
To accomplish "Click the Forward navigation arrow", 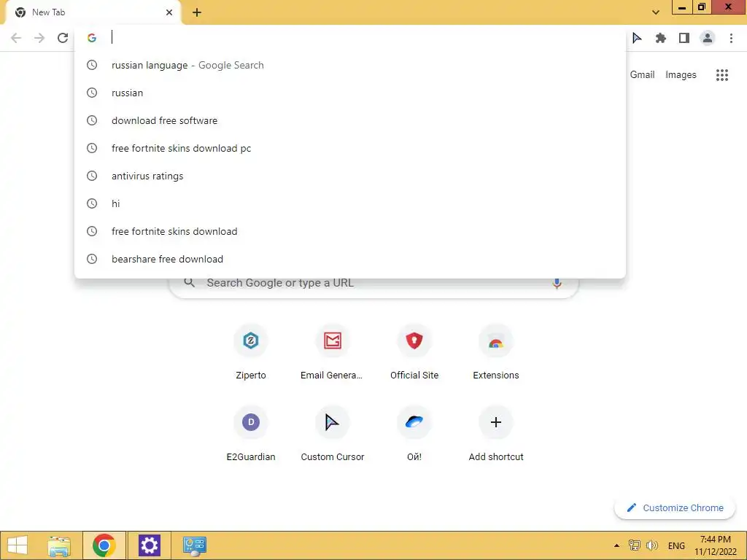I will pos(39,38).
